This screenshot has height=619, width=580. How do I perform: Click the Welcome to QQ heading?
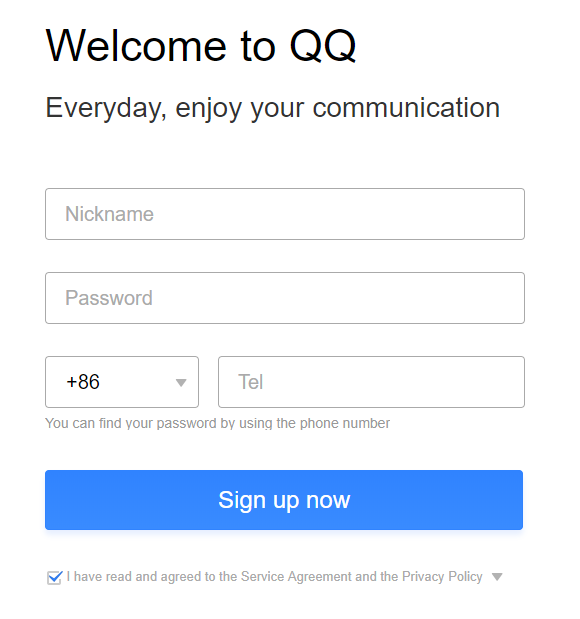pos(201,46)
